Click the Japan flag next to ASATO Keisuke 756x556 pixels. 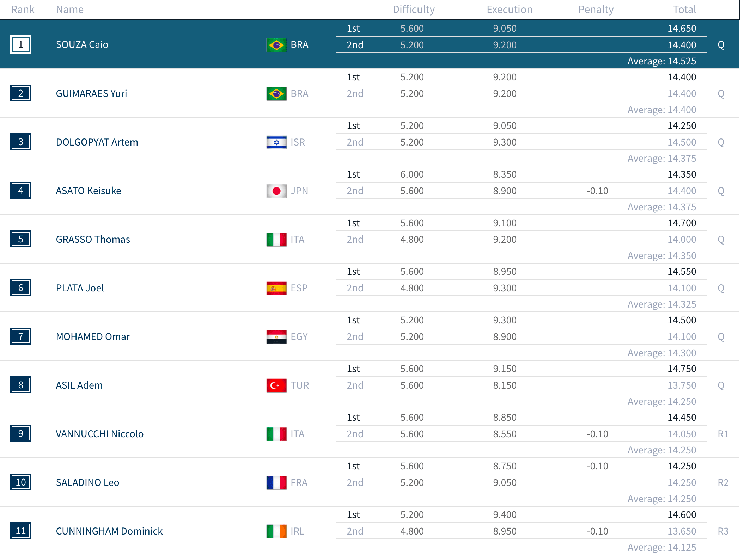tap(276, 191)
